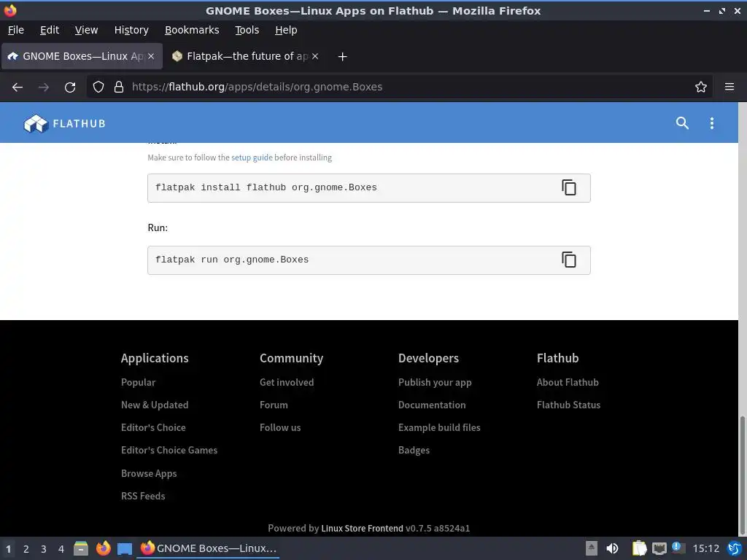Click the page vertical scrollbar thumb

click(742, 474)
